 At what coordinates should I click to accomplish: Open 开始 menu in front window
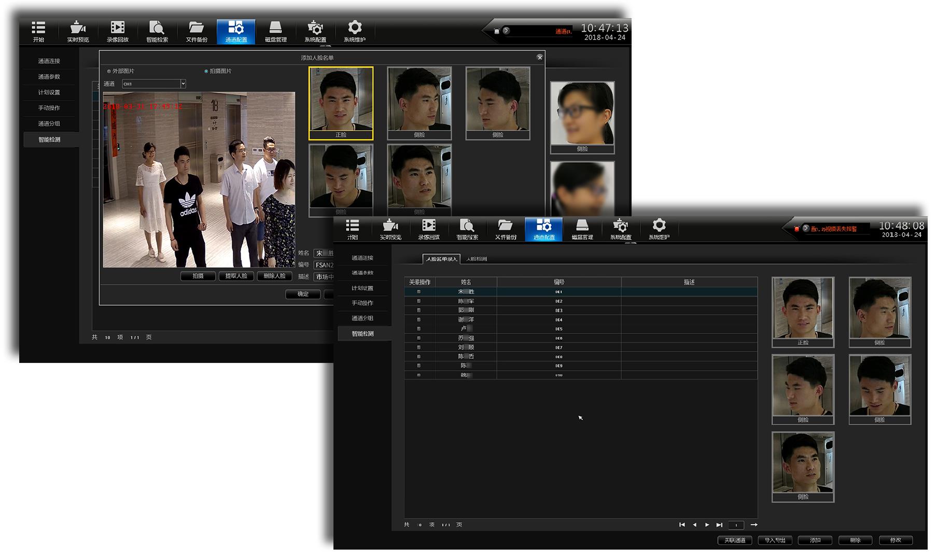click(353, 229)
